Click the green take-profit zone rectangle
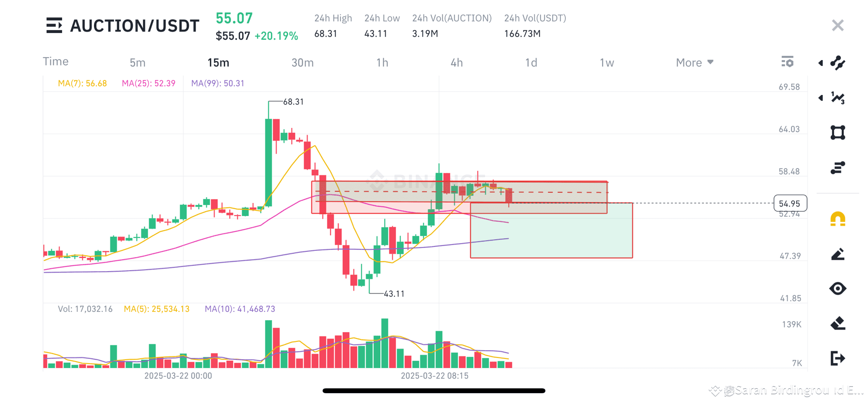This screenshot has height=401, width=868. [551, 231]
